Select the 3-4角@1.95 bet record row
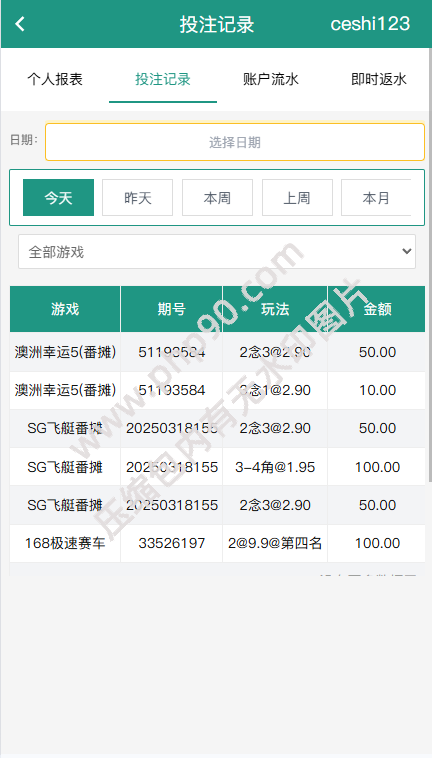Image resolution: width=432 pixels, height=758 pixels. 217,467
